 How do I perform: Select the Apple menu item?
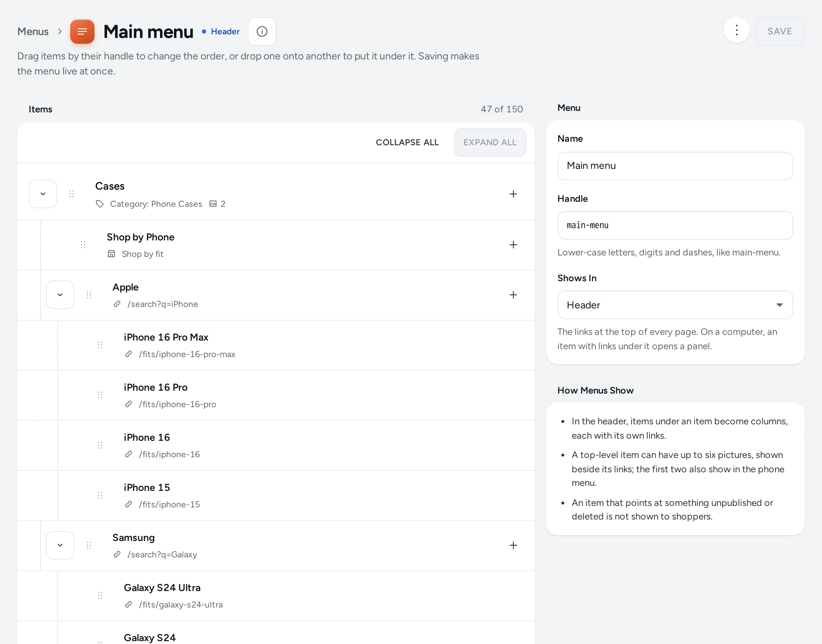(x=126, y=287)
